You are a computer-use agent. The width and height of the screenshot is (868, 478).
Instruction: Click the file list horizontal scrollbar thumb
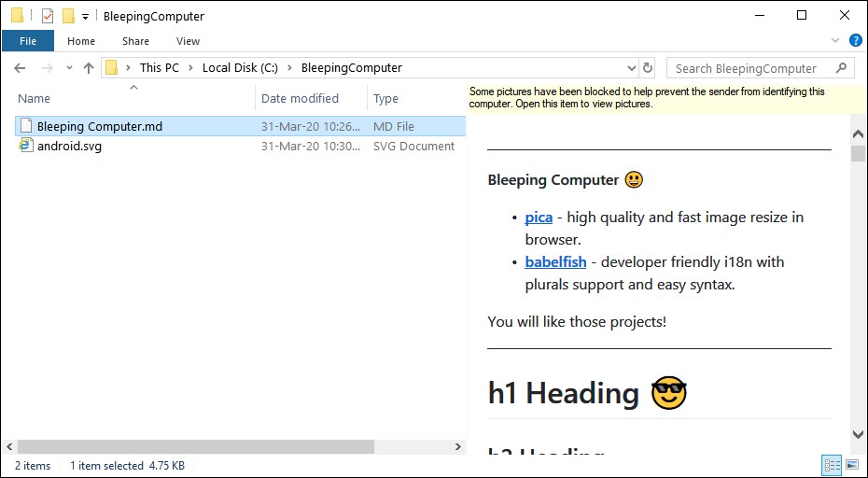196,446
